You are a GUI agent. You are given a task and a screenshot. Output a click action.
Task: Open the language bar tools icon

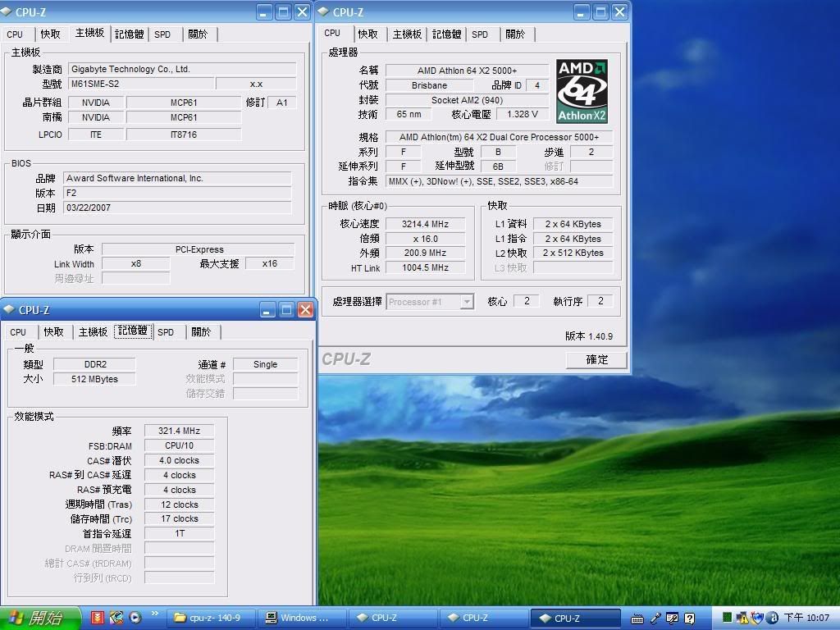coord(673,619)
